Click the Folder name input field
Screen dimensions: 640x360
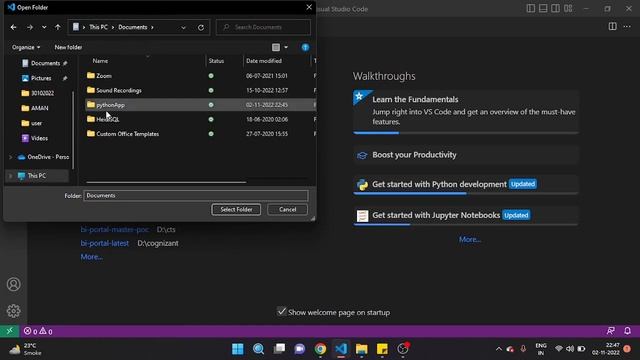196,196
